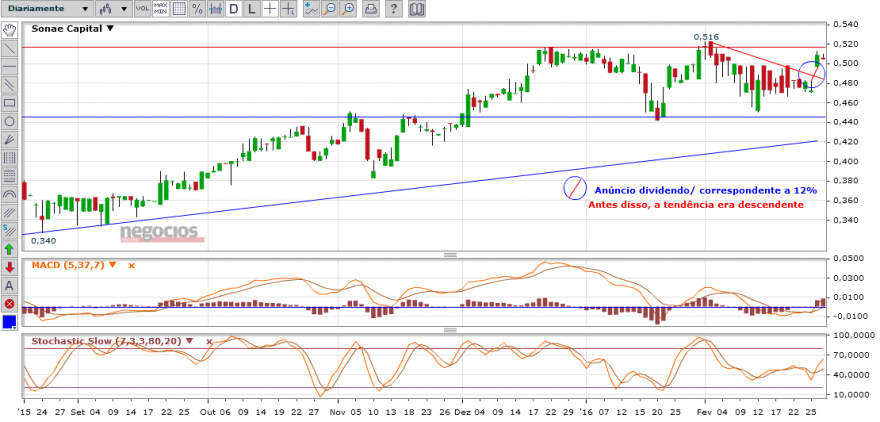
Task: Toggle the VOL volume display
Action: point(143,8)
